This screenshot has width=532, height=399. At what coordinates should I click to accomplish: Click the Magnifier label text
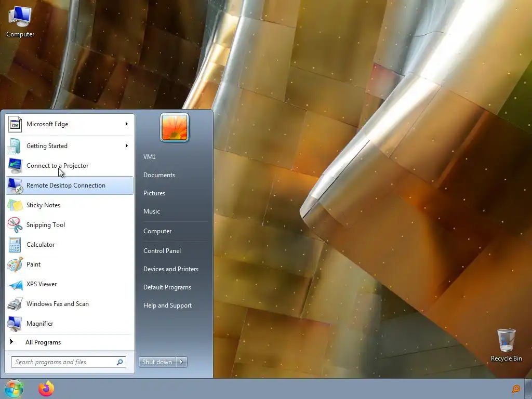40,324
